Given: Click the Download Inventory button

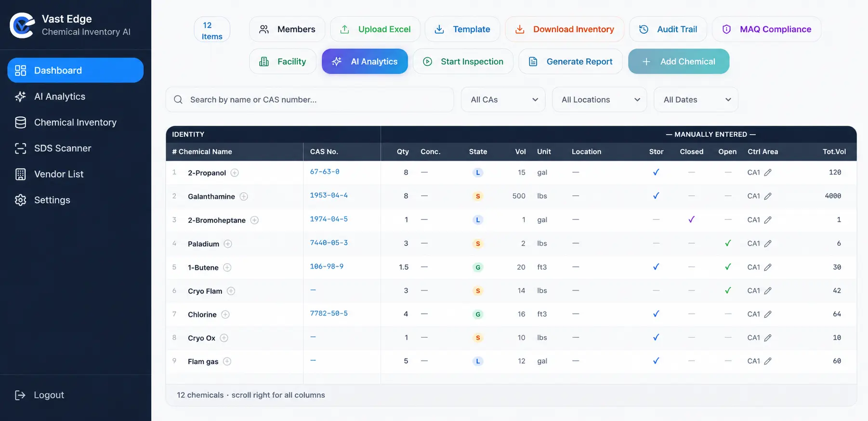Looking at the screenshot, I should pos(565,29).
